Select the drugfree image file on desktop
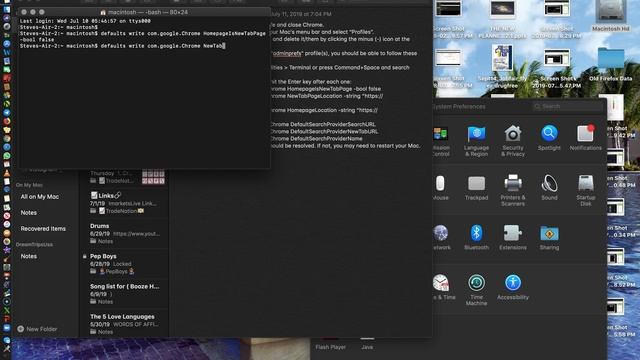Viewport: 640px width, 360px height. [502, 66]
